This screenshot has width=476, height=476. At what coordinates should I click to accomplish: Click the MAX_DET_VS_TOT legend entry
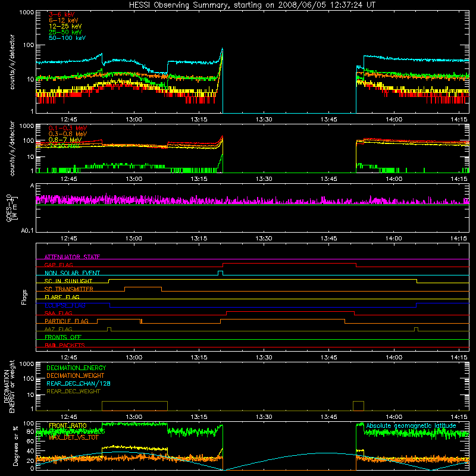coord(74,437)
